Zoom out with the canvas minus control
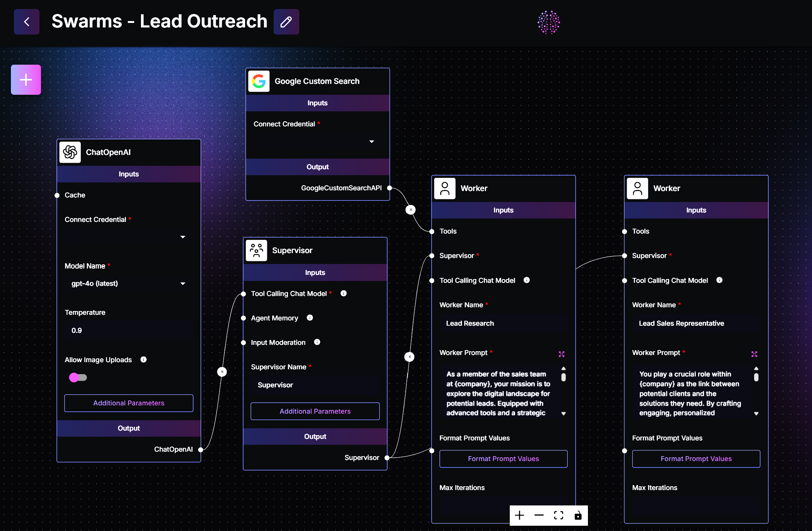The image size is (812, 531). [539, 515]
